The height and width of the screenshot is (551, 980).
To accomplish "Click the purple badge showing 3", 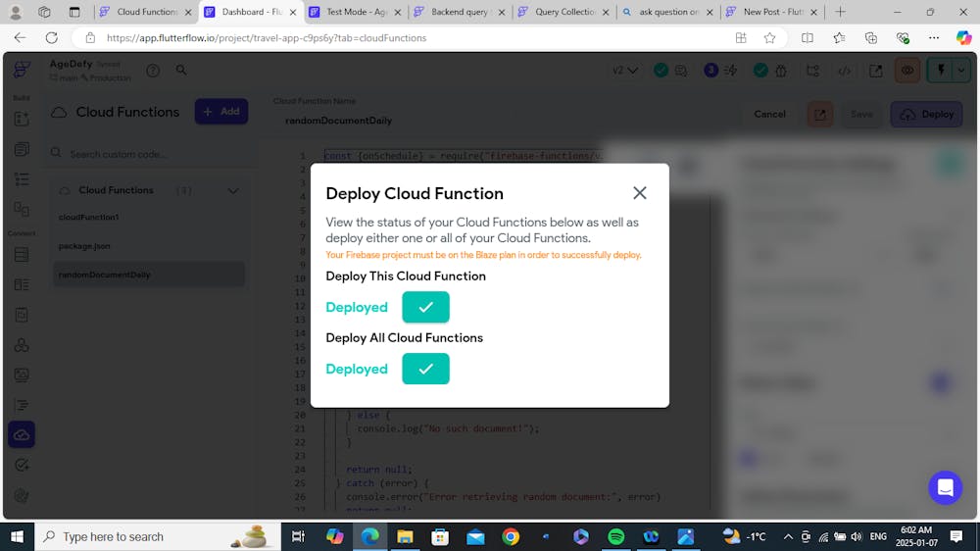I will (x=710, y=70).
